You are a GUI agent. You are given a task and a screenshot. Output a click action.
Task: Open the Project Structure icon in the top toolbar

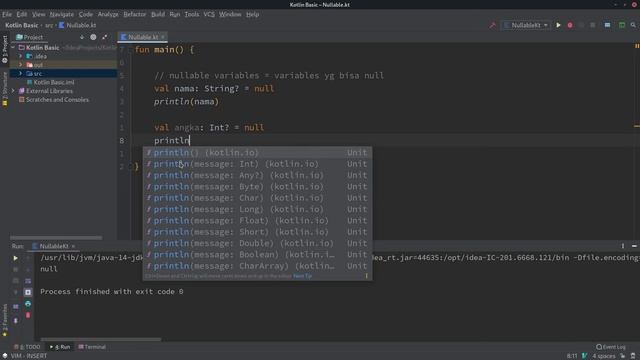607,25
